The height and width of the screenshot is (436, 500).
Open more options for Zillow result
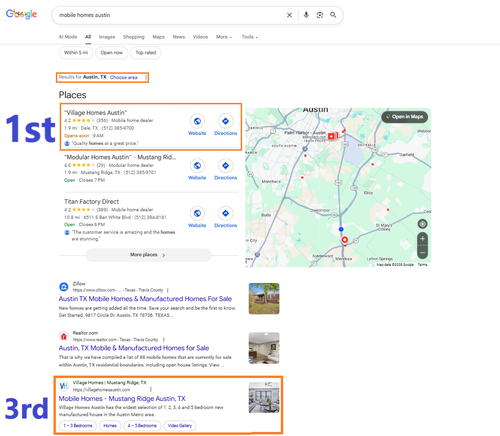click(168, 290)
